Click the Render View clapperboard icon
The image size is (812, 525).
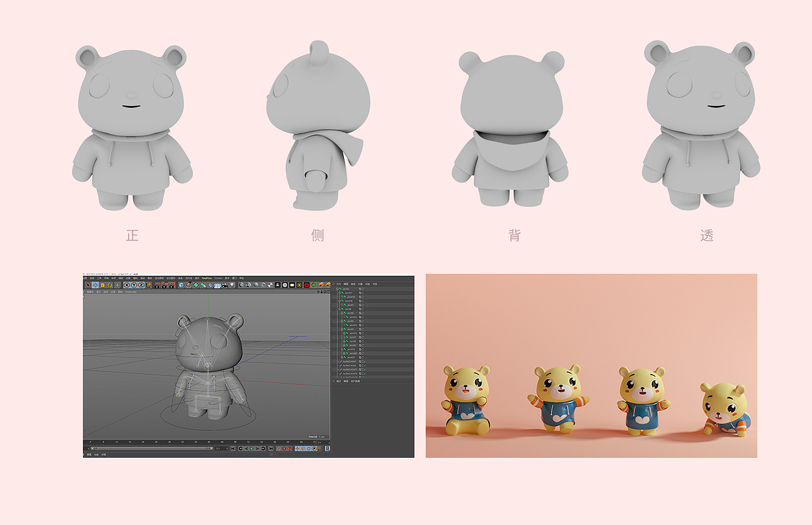pos(157,285)
